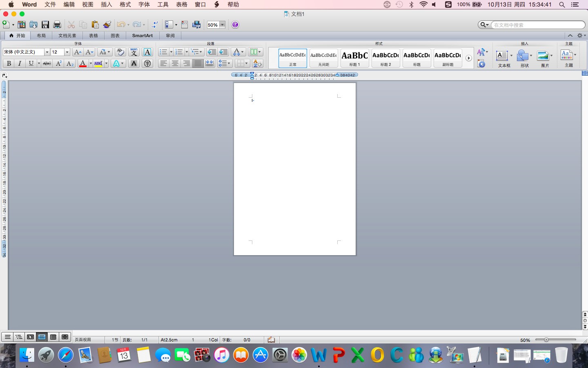Apply the 无间距 style
This screenshot has width=588, height=368.
[323, 58]
